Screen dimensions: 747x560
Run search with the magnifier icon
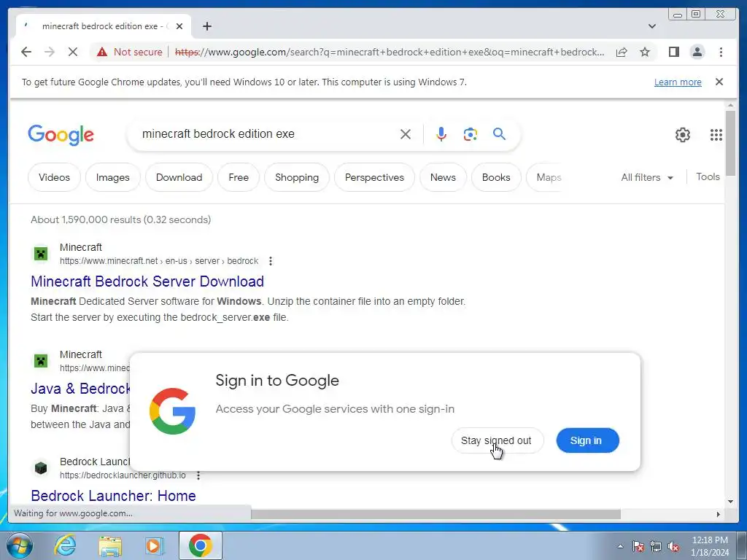coord(499,134)
